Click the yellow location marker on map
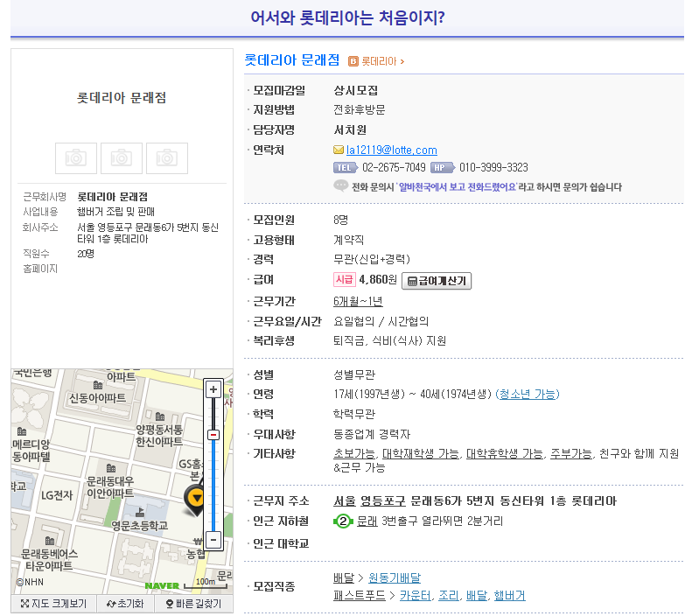Image resolution: width=685 pixels, height=616 pixels. 198,500
